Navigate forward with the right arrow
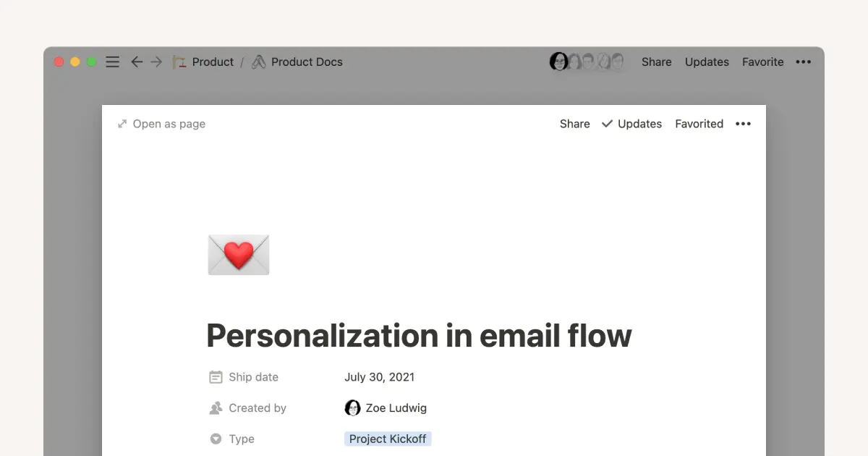This screenshot has width=868, height=456. point(156,62)
